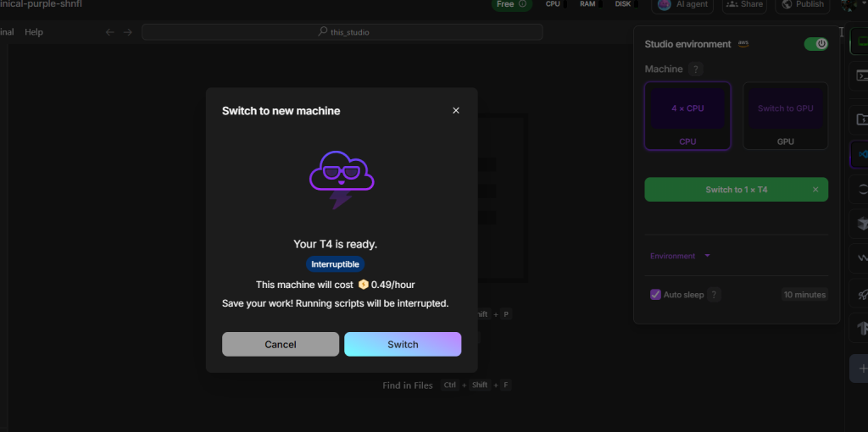
Task: Open the 10 minutes auto sleep selector
Action: click(x=804, y=295)
